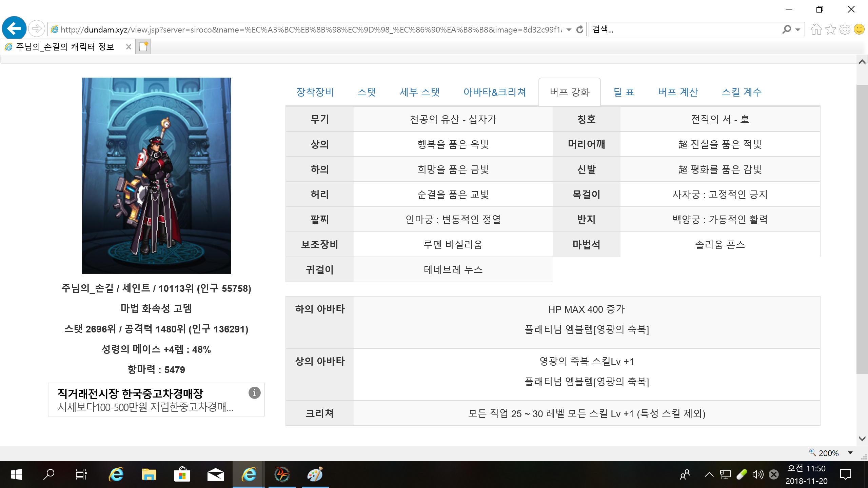Viewport: 868px width, 488px height.
Task: Open File Explorer from the taskbar
Action: [149, 474]
